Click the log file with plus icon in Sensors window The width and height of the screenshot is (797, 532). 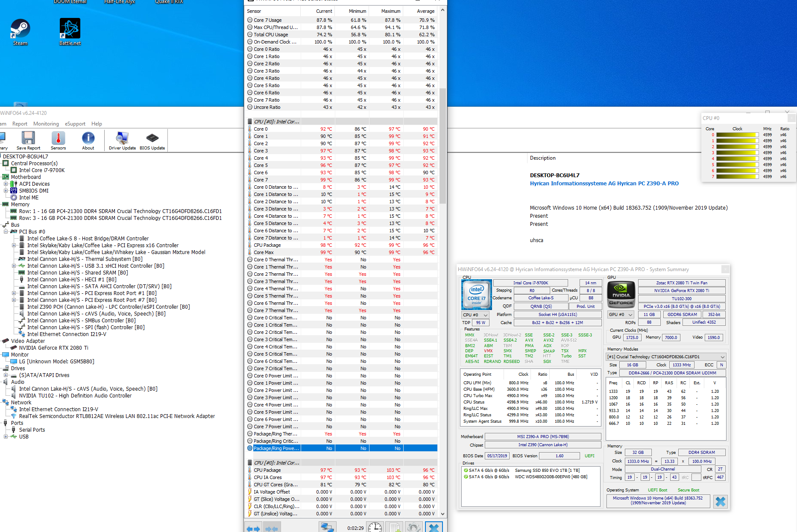click(395, 528)
